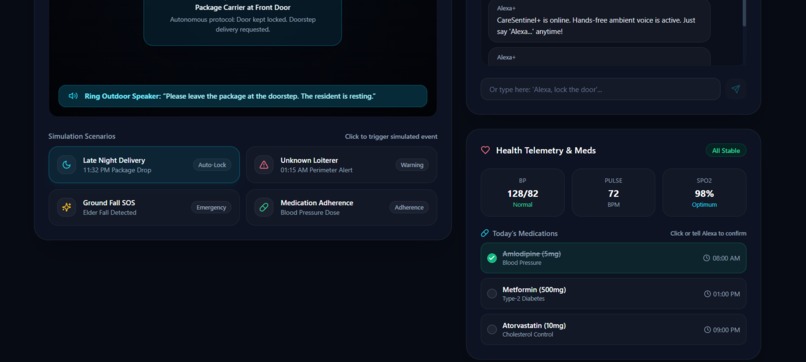
Task: Click the 'Normal' BP status text
Action: click(x=522, y=205)
